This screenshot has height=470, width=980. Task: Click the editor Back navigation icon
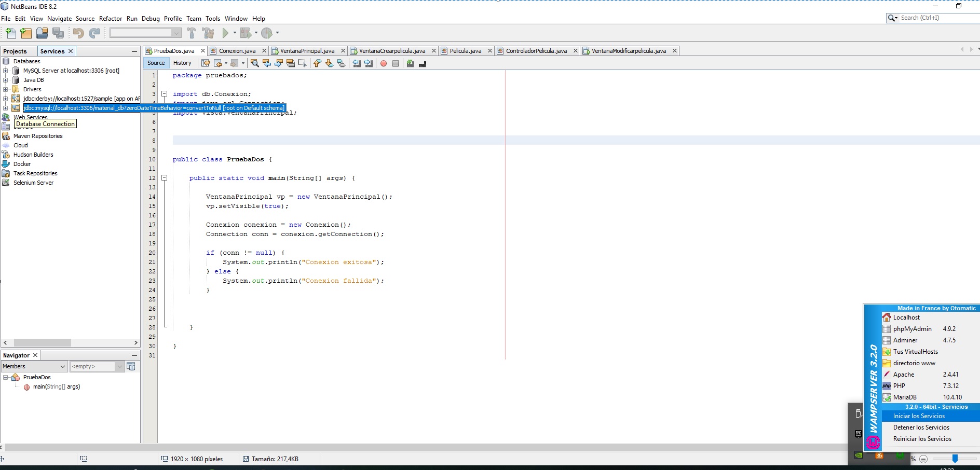pos(218,63)
